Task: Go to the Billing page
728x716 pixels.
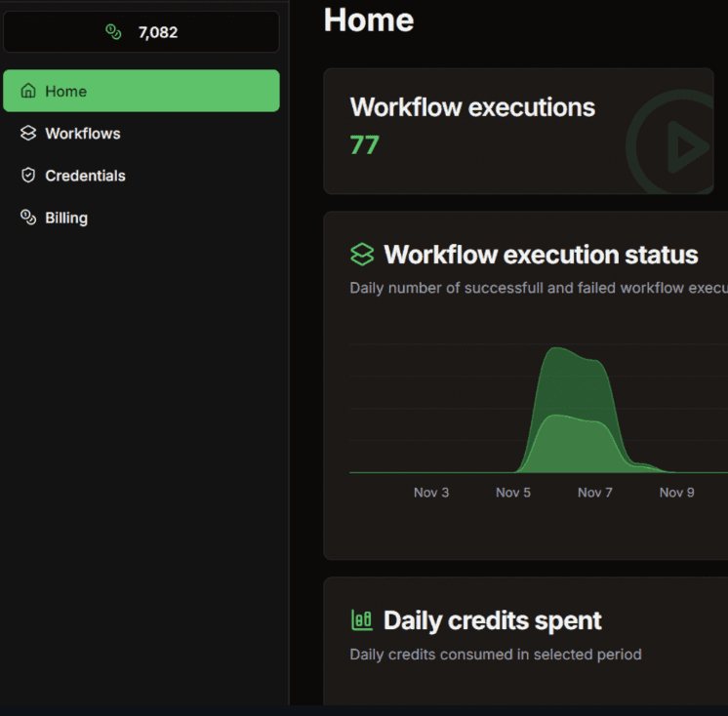Action: [x=142, y=218]
